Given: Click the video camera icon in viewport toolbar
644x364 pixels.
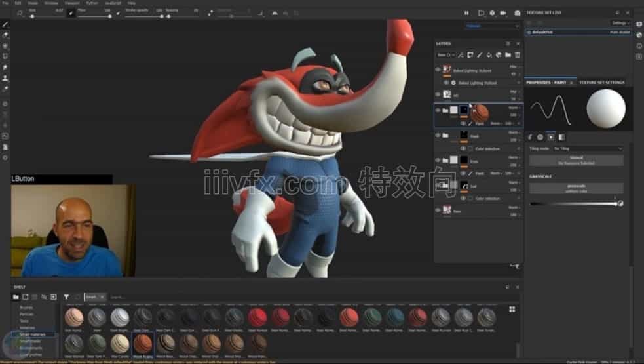Looking at the screenshot, I should tap(503, 13).
